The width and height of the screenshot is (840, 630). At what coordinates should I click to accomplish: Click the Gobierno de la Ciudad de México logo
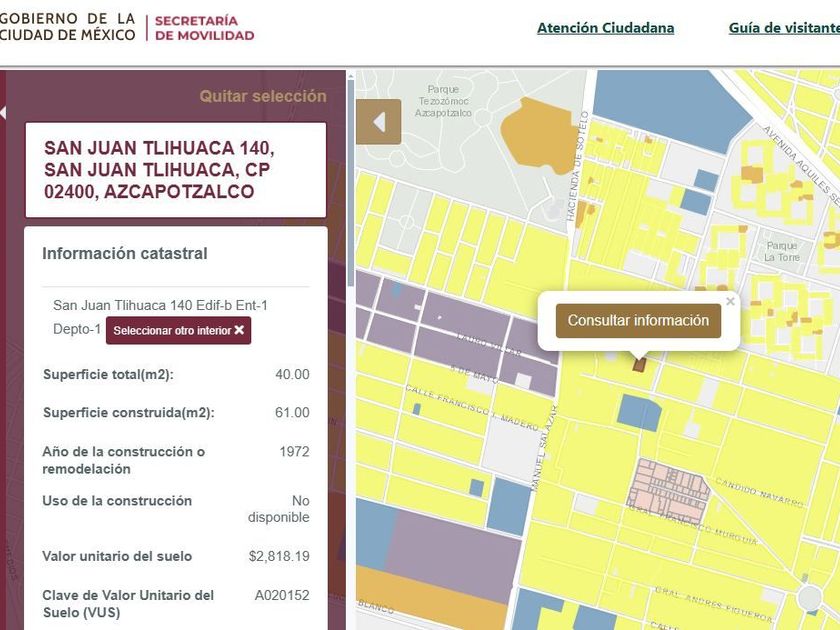click(68, 27)
